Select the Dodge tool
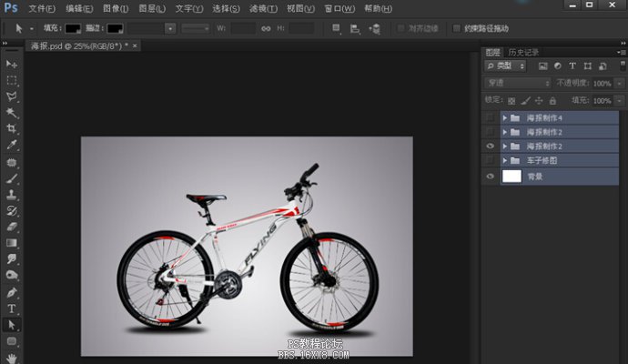 coord(12,275)
